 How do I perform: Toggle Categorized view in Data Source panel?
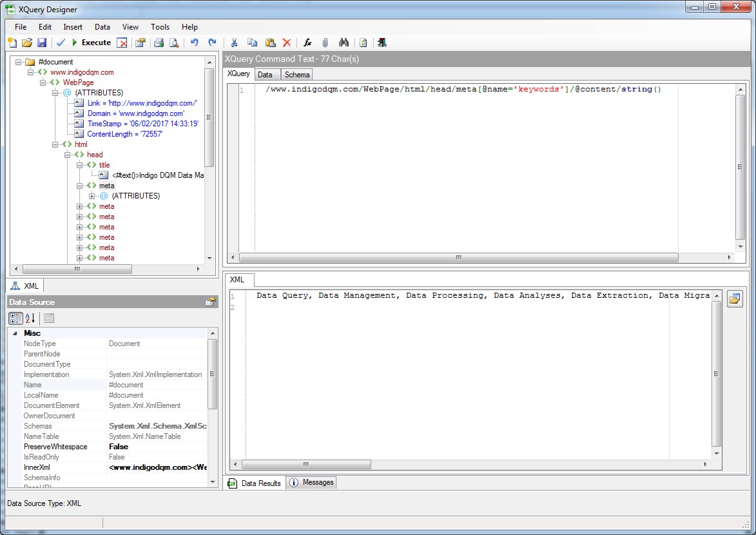tap(15, 318)
